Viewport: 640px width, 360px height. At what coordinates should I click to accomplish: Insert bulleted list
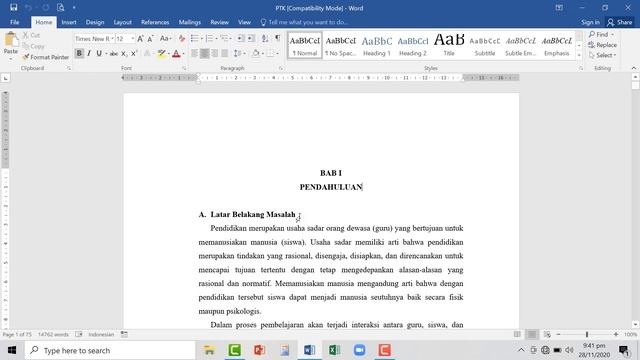(195, 39)
